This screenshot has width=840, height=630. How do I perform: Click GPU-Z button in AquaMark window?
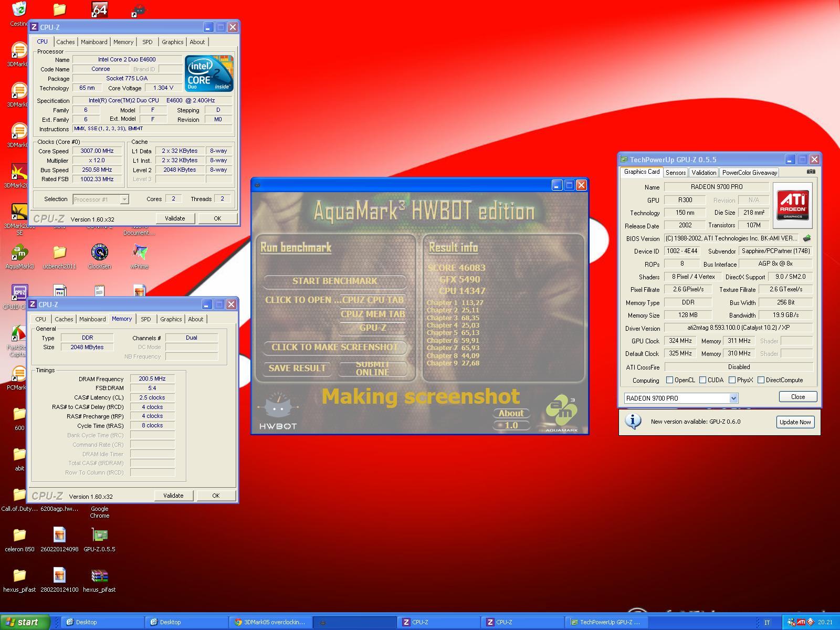[373, 328]
